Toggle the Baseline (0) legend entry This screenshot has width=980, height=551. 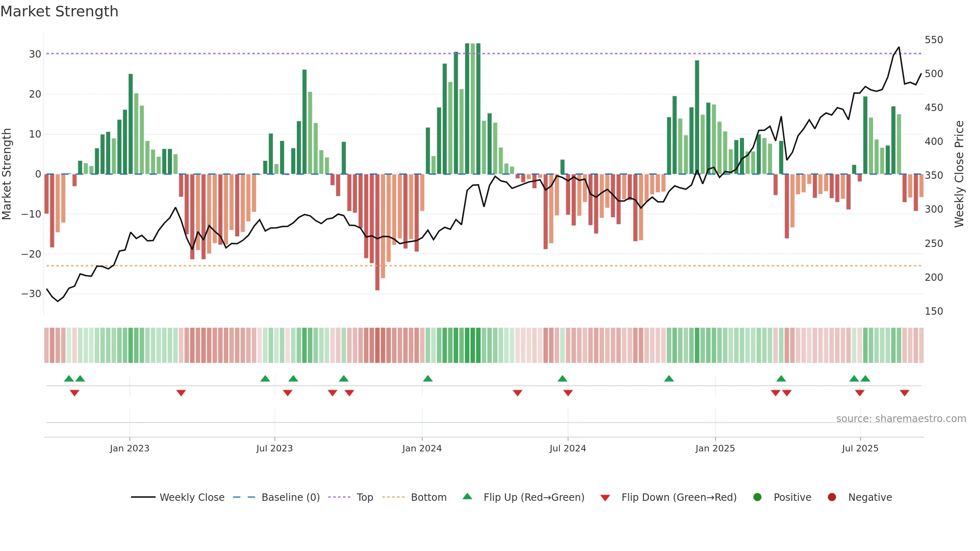[276, 497]
